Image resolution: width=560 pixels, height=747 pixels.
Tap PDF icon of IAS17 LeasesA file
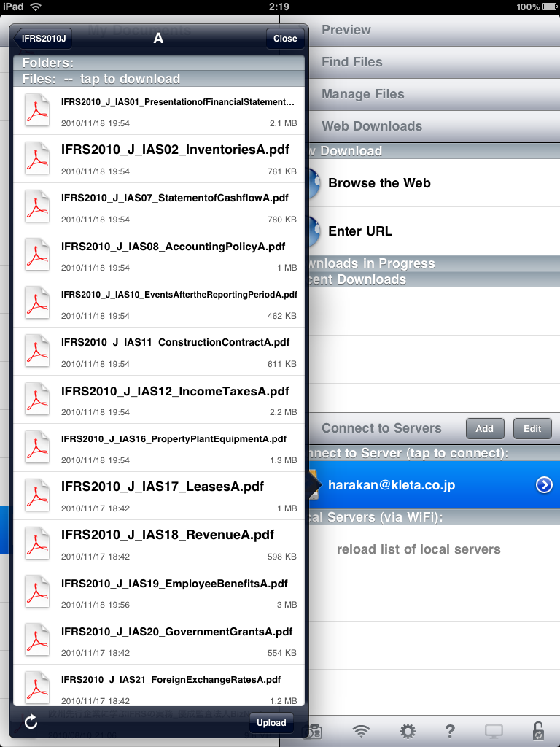tap(37, 495)
